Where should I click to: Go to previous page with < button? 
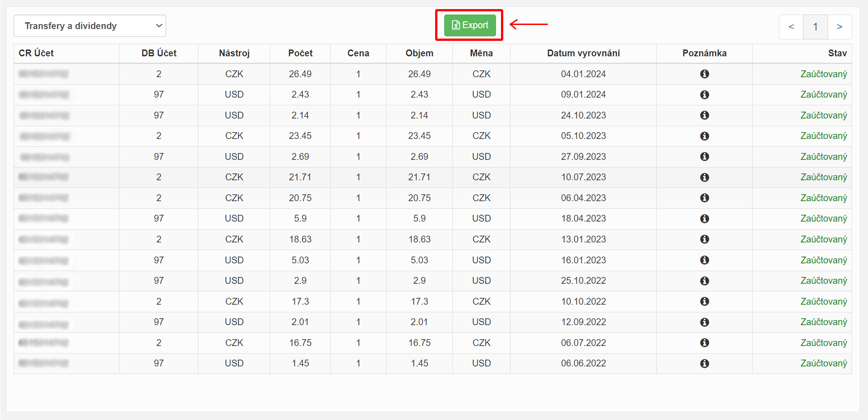coord(791,27)
